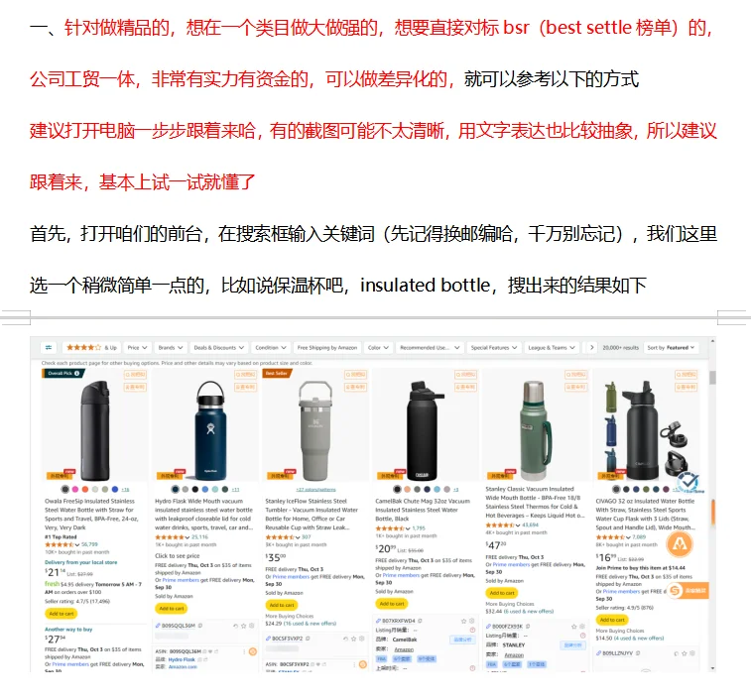Select the 4 stars & Up rating filter

(x=91, y=348)
